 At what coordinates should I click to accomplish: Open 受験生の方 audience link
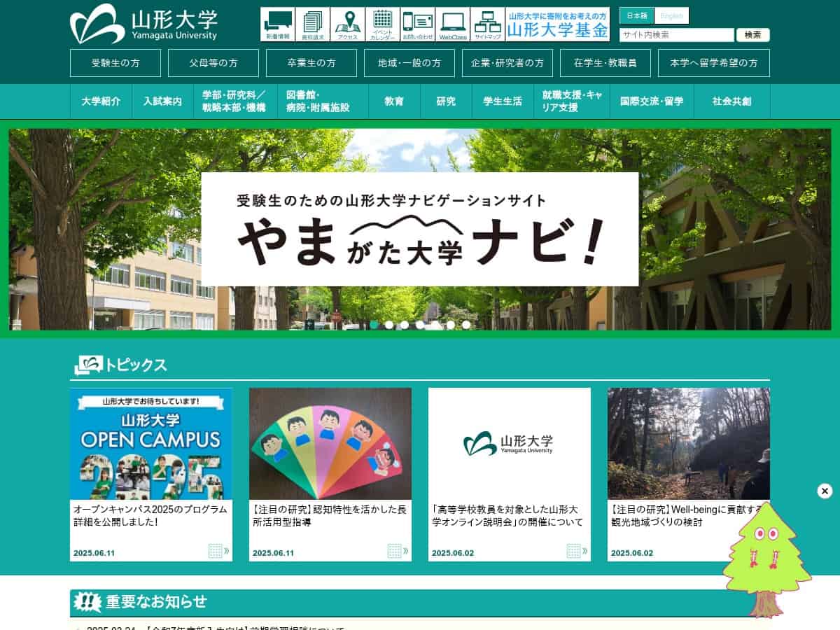(115, 63)
